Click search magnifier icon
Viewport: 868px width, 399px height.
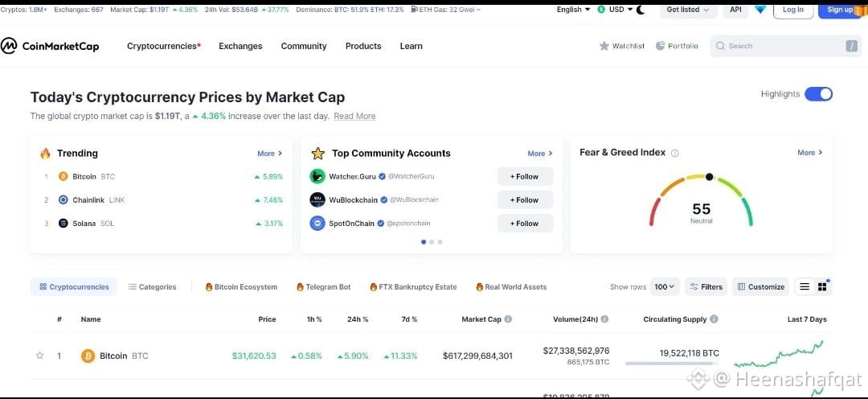coord(720,46)
